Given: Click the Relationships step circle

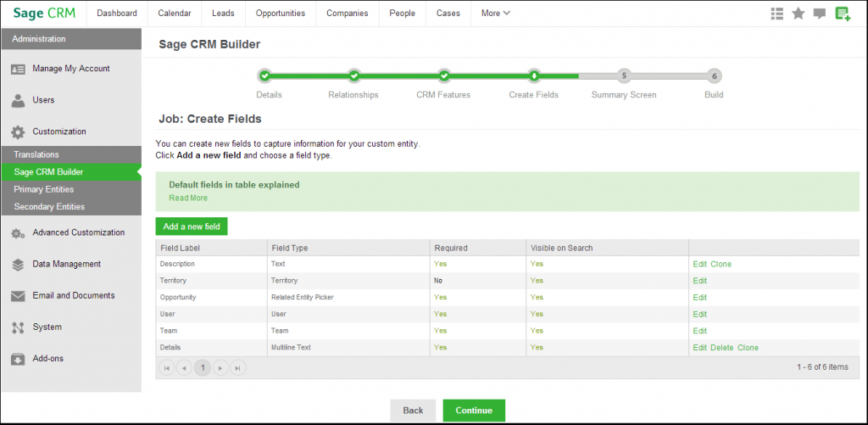Looking at the screenshot, I should click(x=354, y=75).
